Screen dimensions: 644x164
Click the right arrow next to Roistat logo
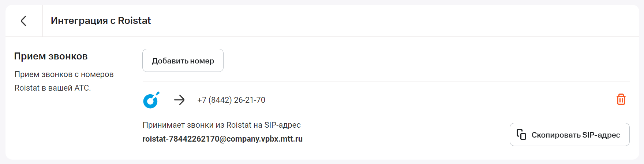(179, 100)
